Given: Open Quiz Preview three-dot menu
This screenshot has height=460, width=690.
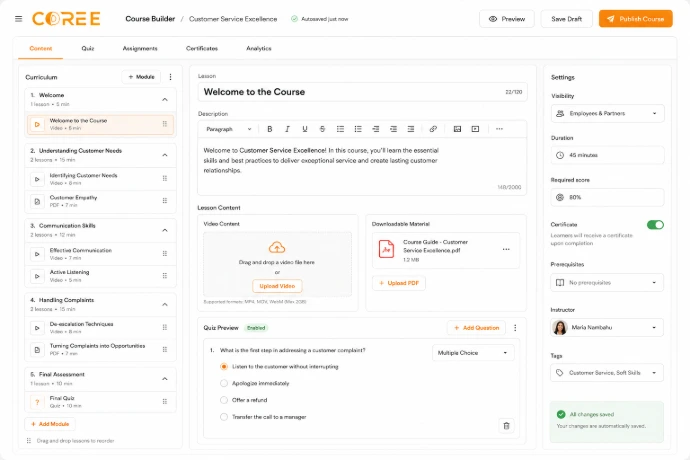Looking at the screenshot, I should [515, 328].
